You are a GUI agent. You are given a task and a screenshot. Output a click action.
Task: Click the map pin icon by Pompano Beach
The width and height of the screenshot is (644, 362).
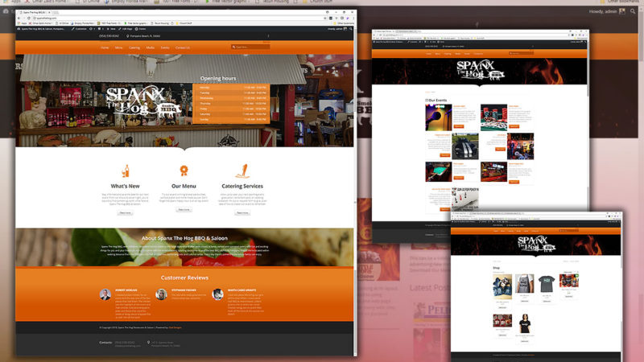click(x=126, y=36)
